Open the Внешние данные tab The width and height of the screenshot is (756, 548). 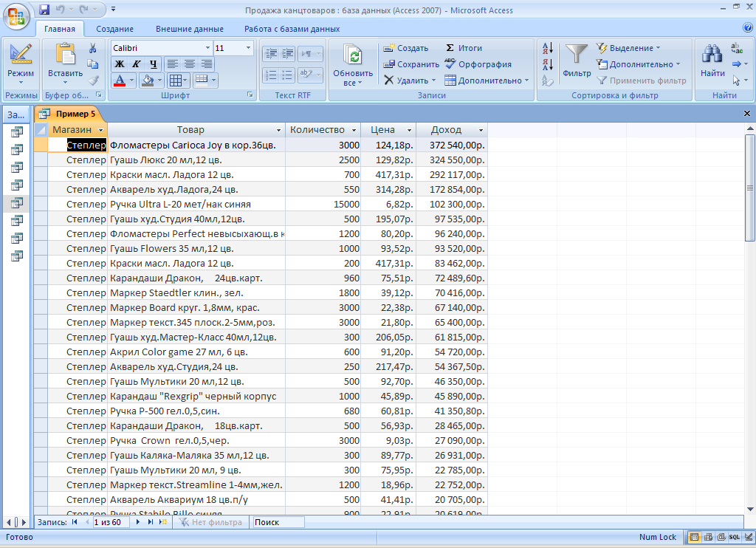[x=190, y=29]
